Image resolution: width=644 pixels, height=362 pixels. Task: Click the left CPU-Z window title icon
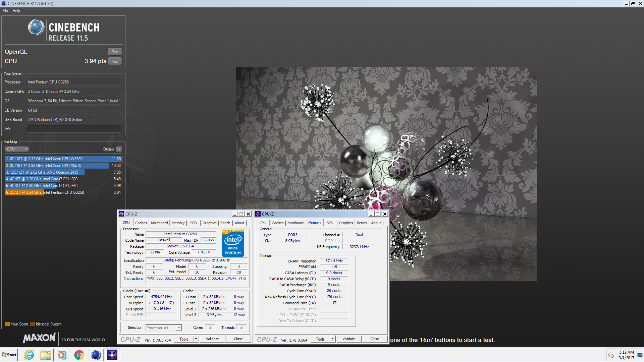pos(121,214)
